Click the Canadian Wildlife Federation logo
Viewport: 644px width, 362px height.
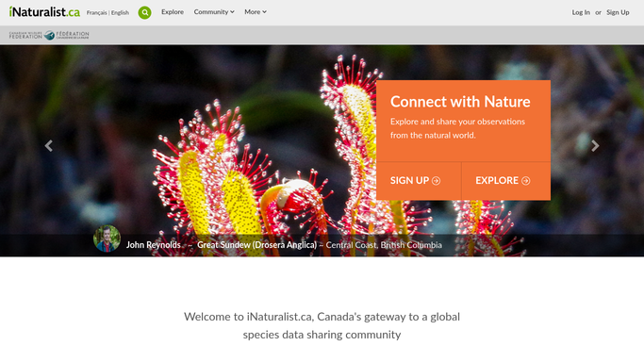49,35
